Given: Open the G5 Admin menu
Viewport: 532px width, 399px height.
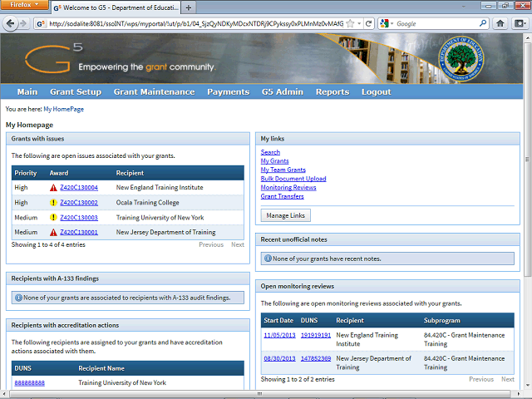Looking at the screenshot, I should [x=283, y=92].
